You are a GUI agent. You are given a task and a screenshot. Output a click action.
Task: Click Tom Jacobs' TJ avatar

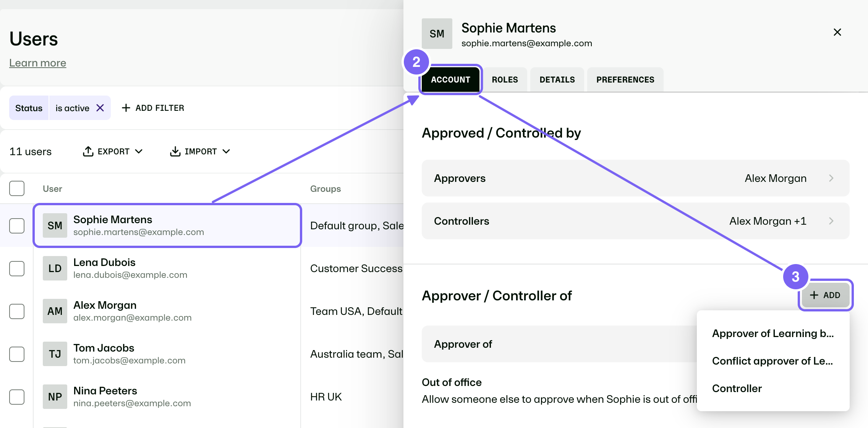click(x=55, y=354)
